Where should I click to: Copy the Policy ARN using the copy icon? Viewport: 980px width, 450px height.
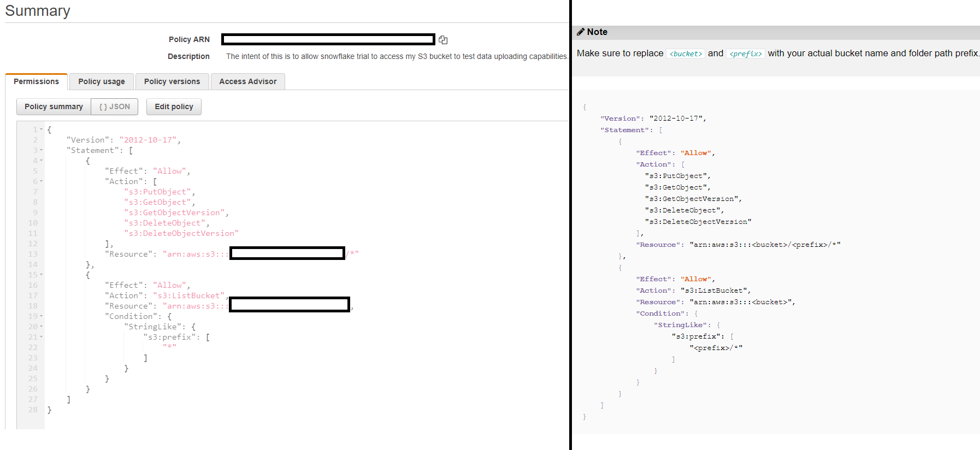pyautogui.click(x=443, y=40)
